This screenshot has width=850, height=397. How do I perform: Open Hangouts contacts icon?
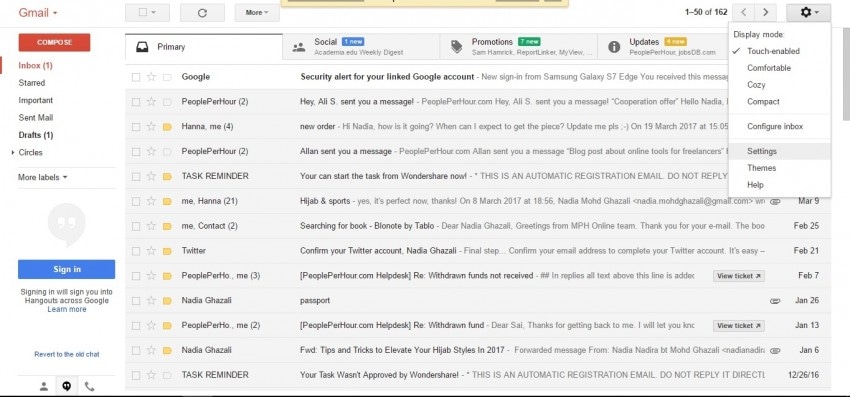click(x=44, y=386)
